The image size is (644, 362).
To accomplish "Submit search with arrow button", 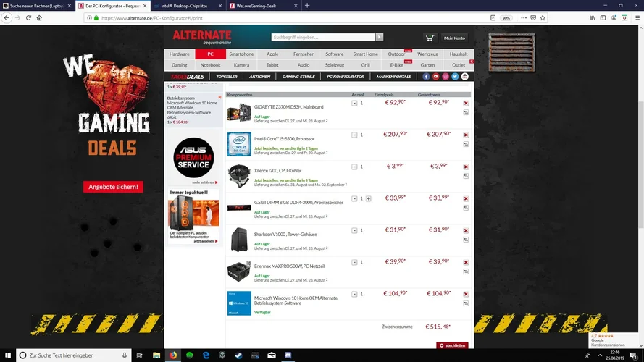I will tap(379, 37).
